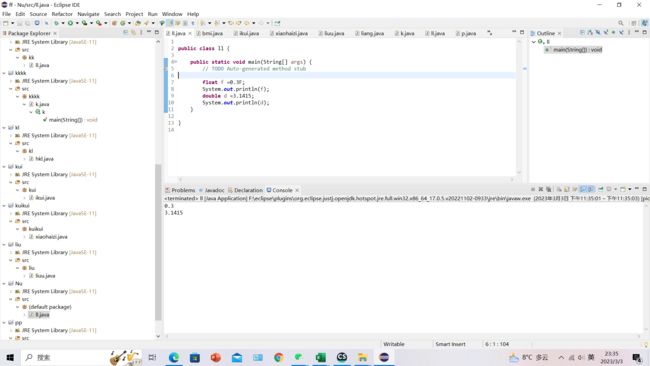Open the File menu

(x=6, y=14)
